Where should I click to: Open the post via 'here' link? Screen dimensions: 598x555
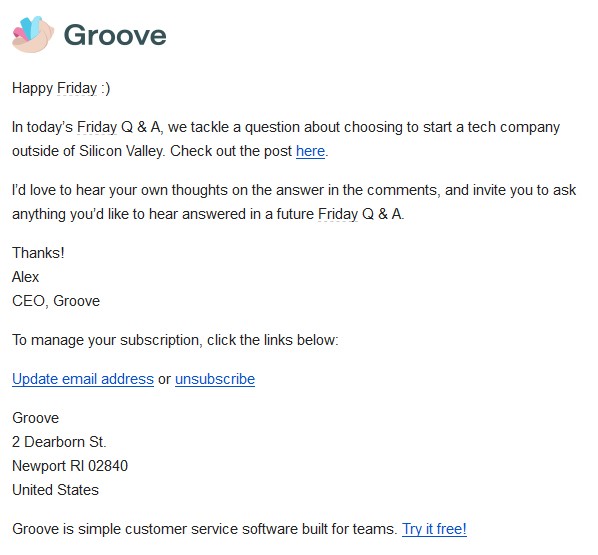tap(310, 151)
